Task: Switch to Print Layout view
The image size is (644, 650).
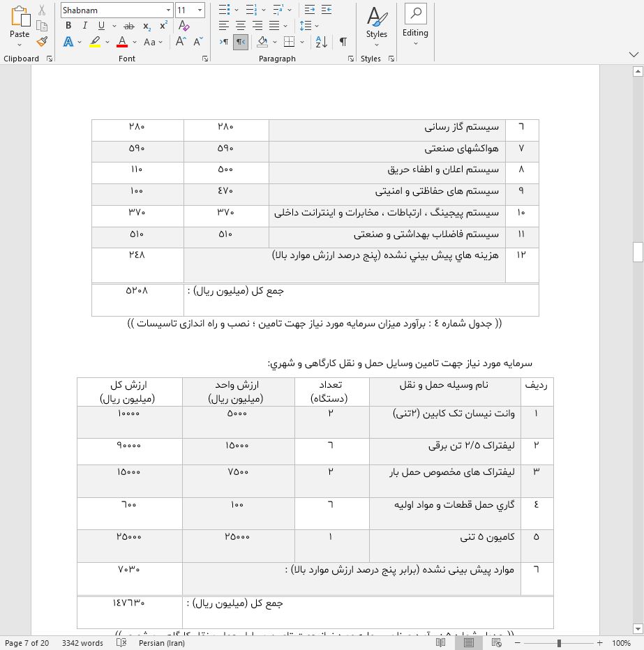Action: coord(469,642)
